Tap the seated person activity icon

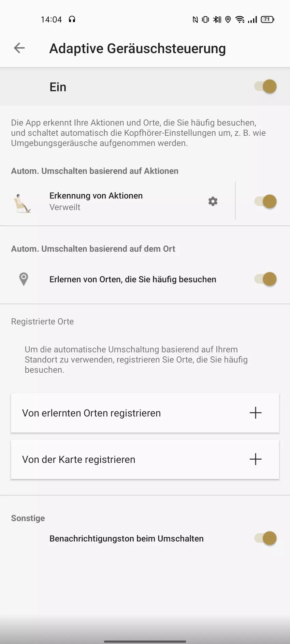click(x=23, y=203)
